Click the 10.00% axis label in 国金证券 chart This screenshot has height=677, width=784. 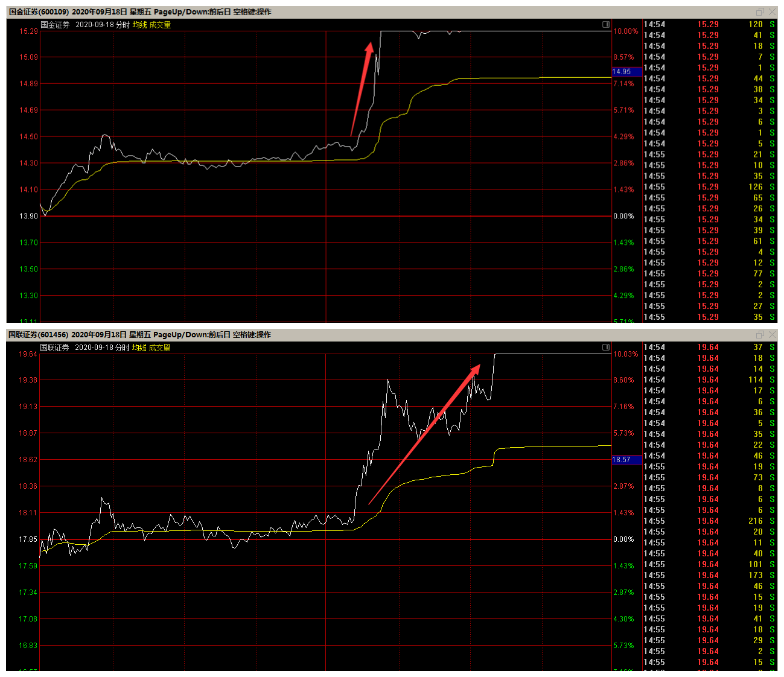[625, 31]
